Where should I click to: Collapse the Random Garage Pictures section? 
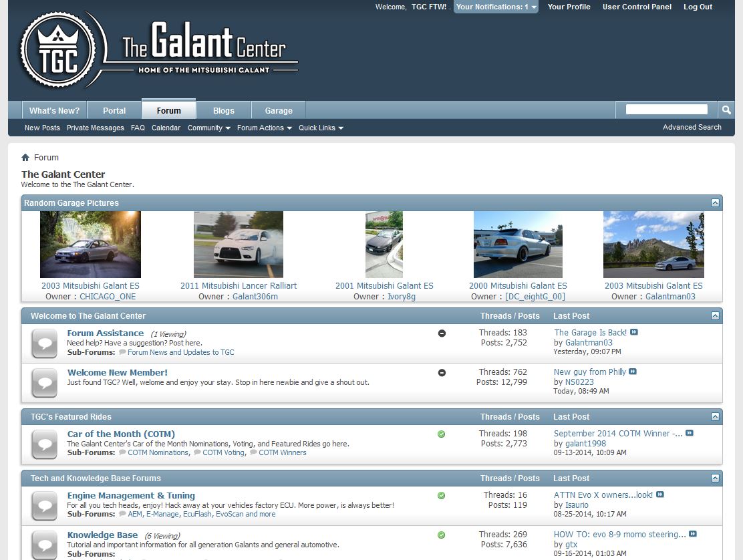click(x=716, y=202)
